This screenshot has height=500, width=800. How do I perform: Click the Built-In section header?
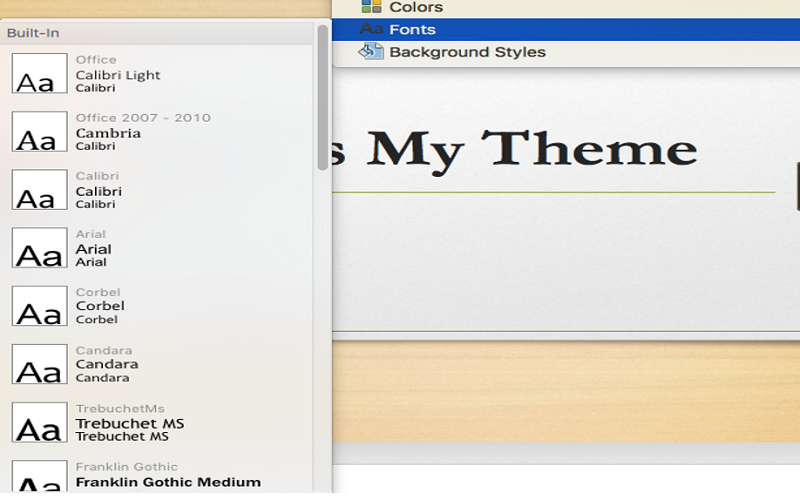tap(156, 33)
